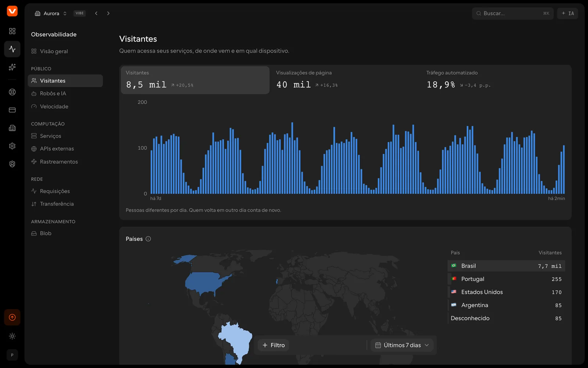Viewport: 588px width, 368px height.
Task: Open the Aurora project switcher
Action: click(x=51, y=13)
